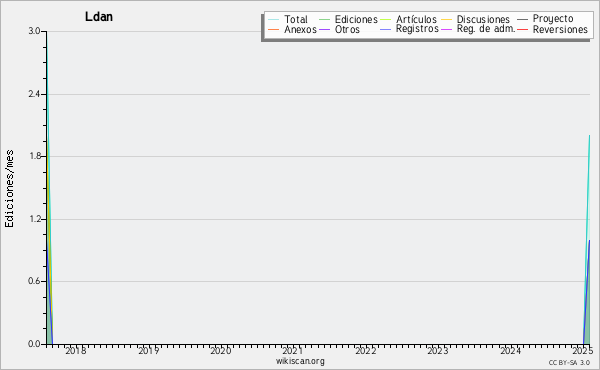This screenshot has height=370, width=600.
Task: Click the 2025 x-axis label
Action: point(582,351)
